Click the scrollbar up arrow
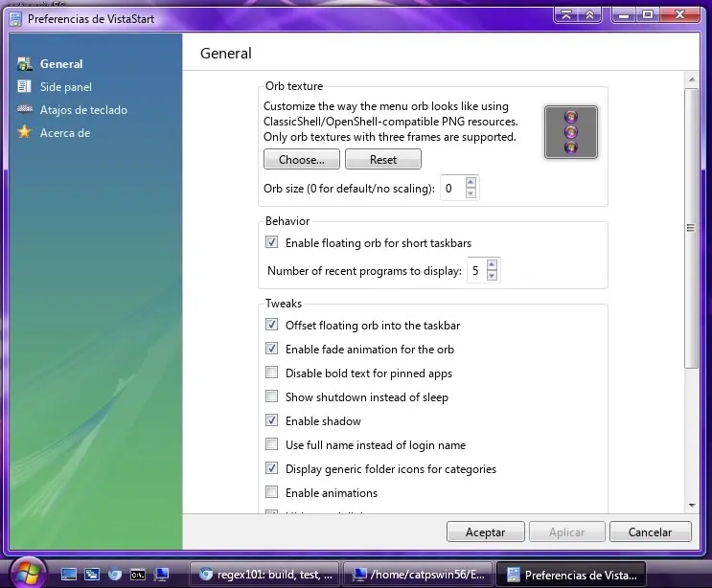Screen dimensions: 712x588 pos(692,79)
